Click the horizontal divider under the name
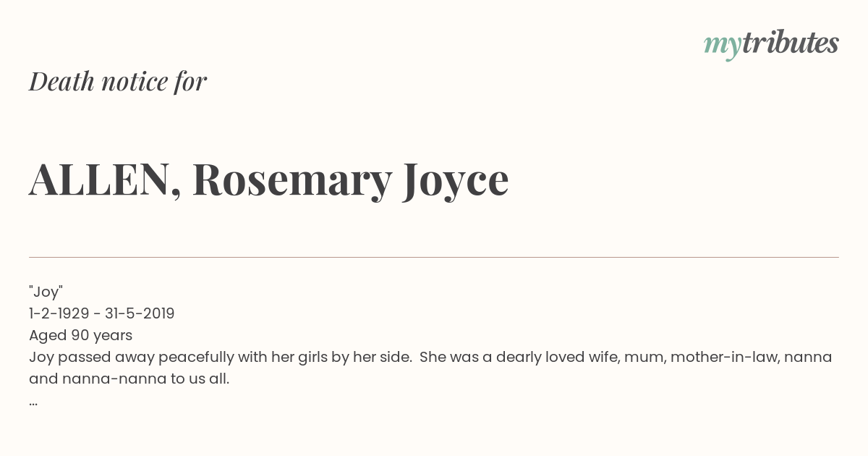The width and height of the screenshot is (868, 456). (x=434, y=257)
